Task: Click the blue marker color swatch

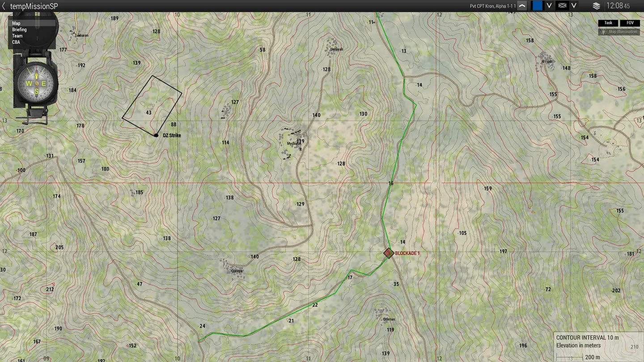Action: pyautogui.click(x=537, y=6)
